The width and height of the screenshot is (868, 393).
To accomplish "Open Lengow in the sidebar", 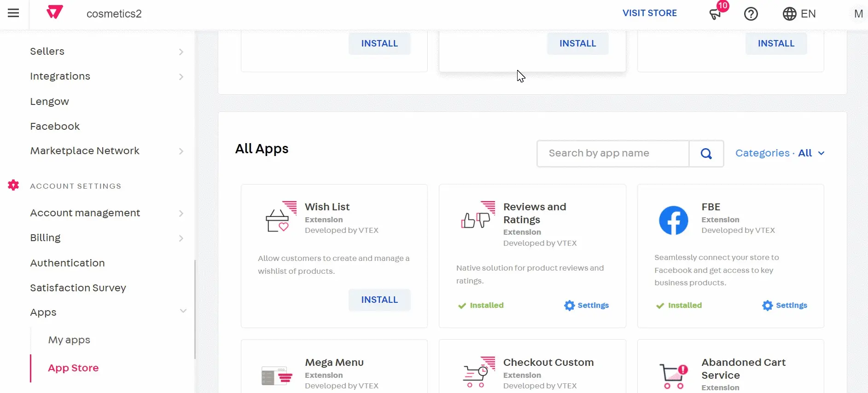I will (50, 101).
